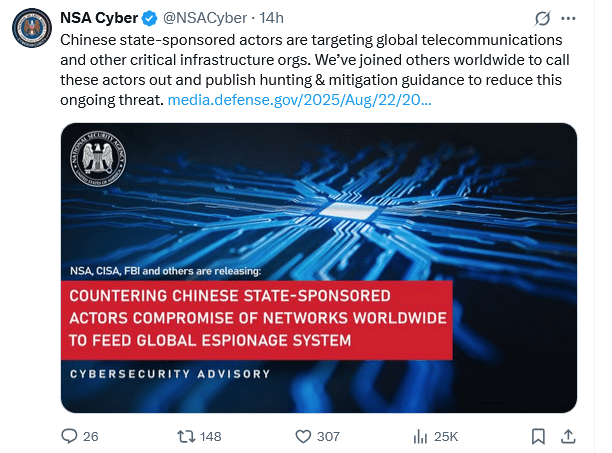Open the NSA Cyber profile avatar
612x453 pixels.
(32, 28)
